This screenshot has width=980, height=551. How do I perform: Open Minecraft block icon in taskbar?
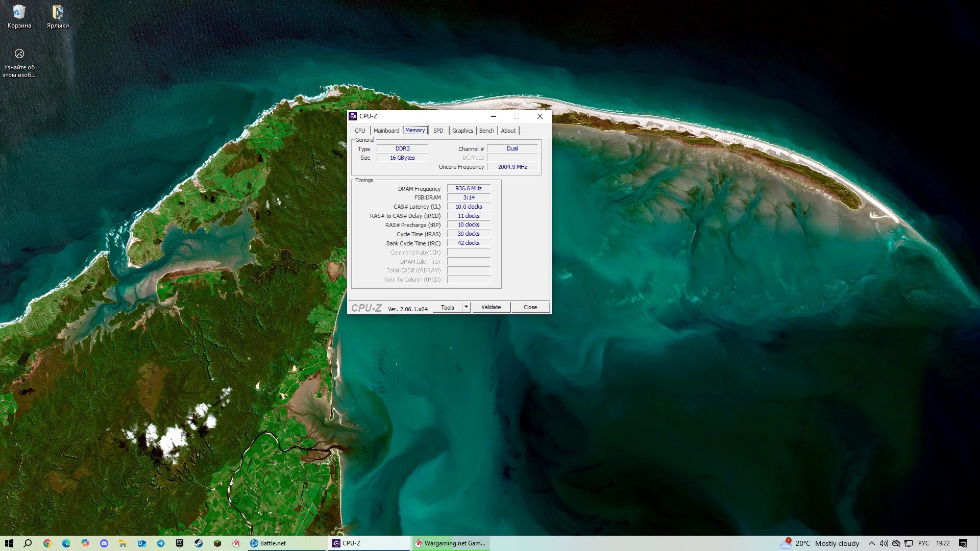217,543
